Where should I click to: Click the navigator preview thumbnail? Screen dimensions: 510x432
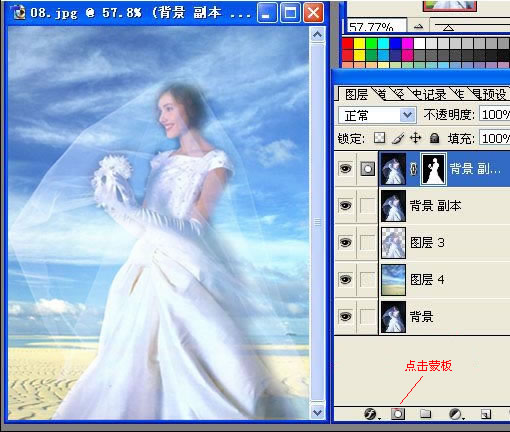(x=450, y=5)
